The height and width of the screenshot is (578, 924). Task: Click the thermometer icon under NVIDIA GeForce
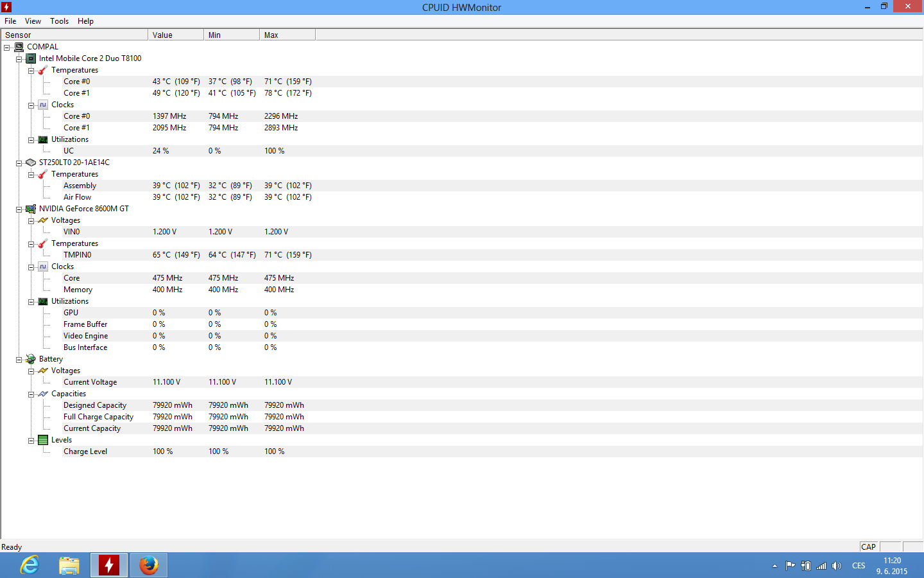click(43, 243)
